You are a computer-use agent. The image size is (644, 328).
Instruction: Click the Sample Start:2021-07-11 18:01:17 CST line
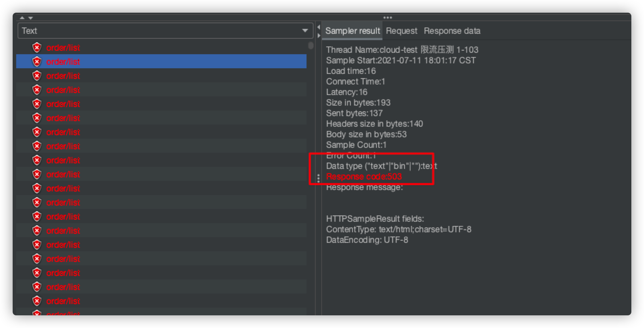pos(401,60)
